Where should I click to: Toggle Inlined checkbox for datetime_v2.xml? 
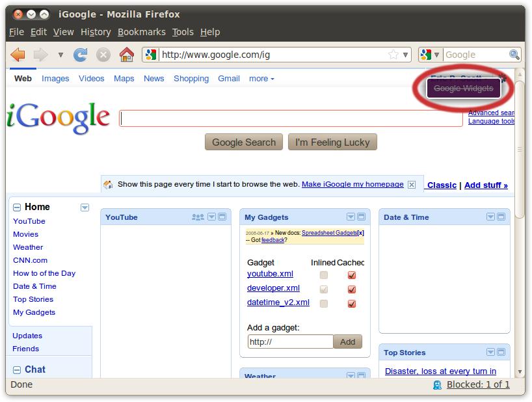point(324,303)
